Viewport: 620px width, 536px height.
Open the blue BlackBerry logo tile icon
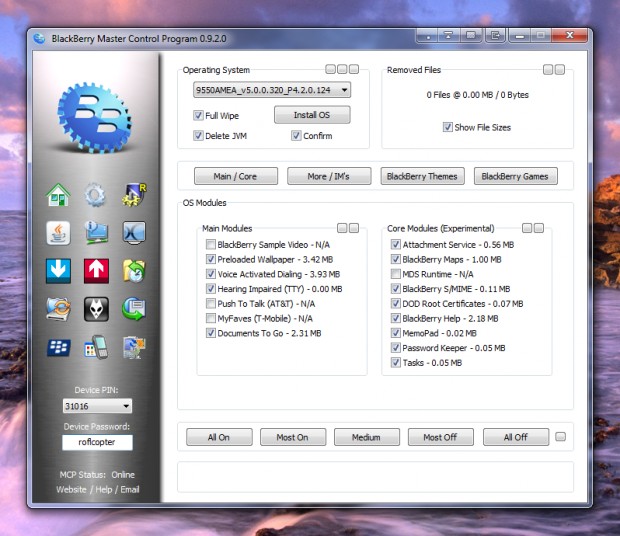(59, 347)
